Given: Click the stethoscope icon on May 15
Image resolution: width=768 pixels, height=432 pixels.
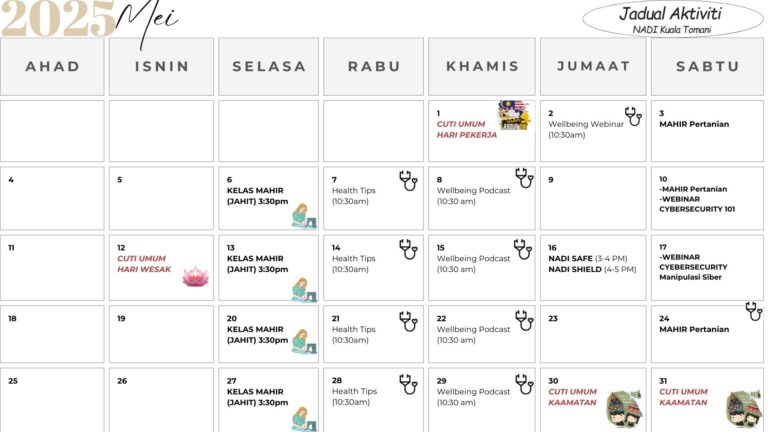Looking at the screenshot, I should [523, 249].
